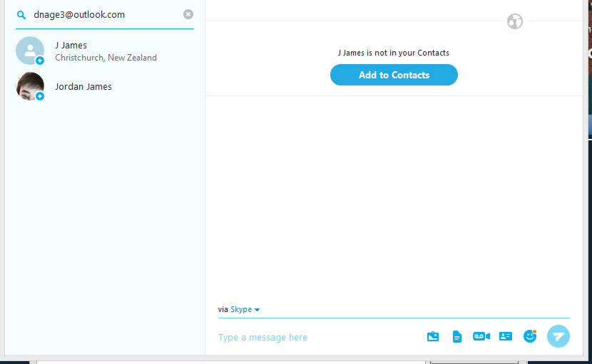Click the plus badge on J James avatar
Screen dimensions: 592x364
40,61
